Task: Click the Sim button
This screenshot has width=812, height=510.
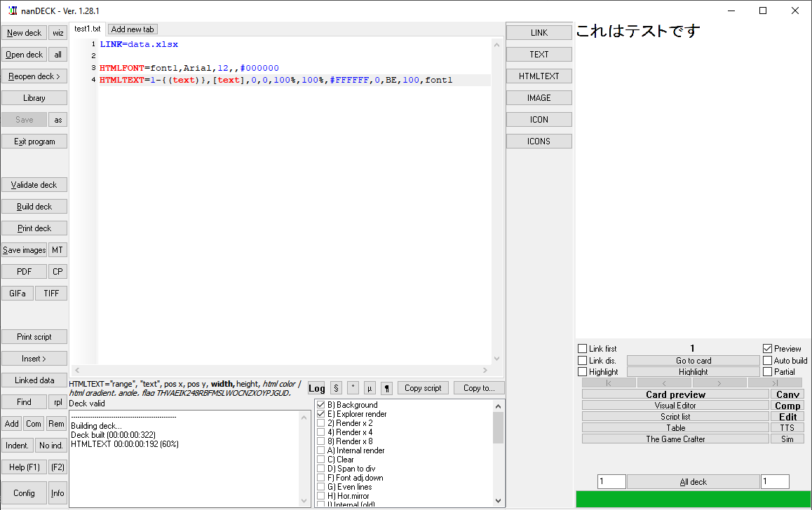Action: [x=787, y=439]
